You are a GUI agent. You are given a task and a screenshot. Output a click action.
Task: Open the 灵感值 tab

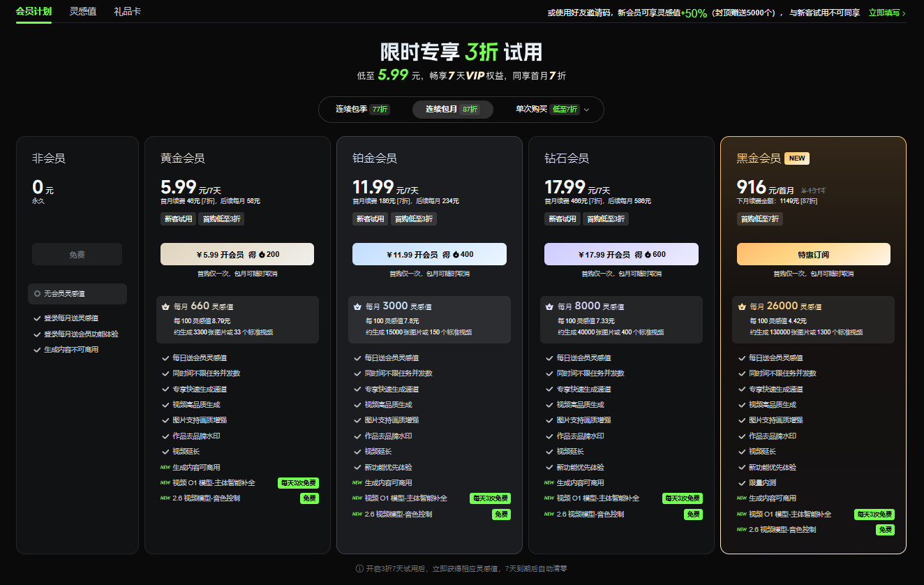pos(82,12)
